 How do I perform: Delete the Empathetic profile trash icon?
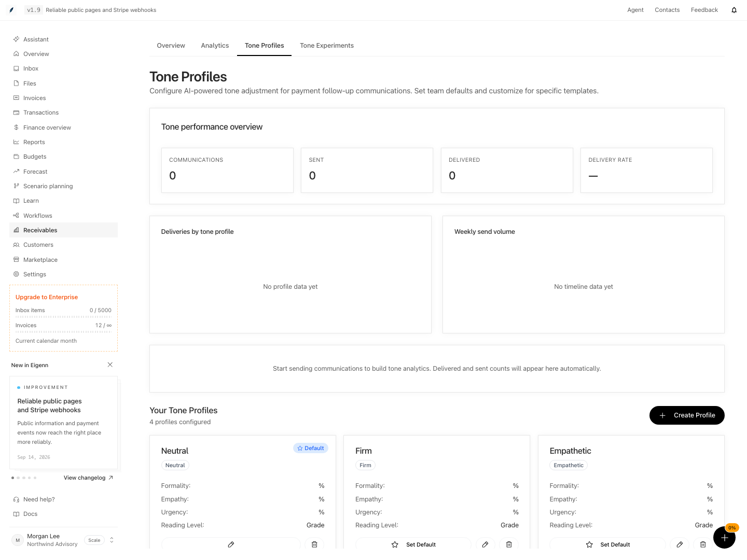point(703,544)
